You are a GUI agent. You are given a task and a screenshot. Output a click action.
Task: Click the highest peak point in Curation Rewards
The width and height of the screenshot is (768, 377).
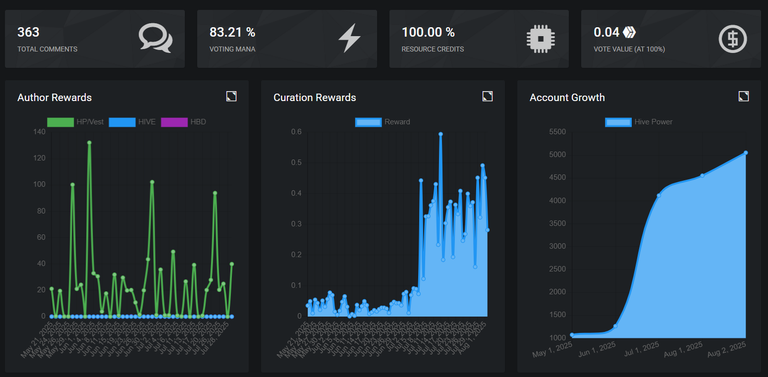[441, 134]
